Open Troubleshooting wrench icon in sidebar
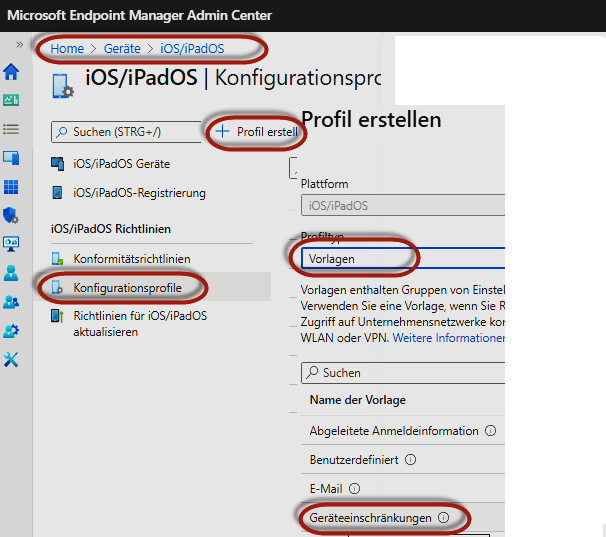The image size is (606, 537). [12, 360]
